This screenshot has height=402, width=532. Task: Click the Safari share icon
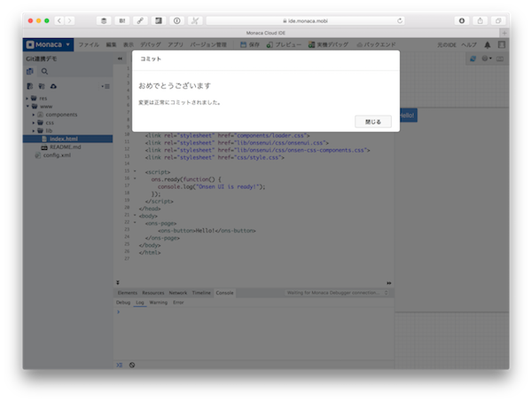480,20
